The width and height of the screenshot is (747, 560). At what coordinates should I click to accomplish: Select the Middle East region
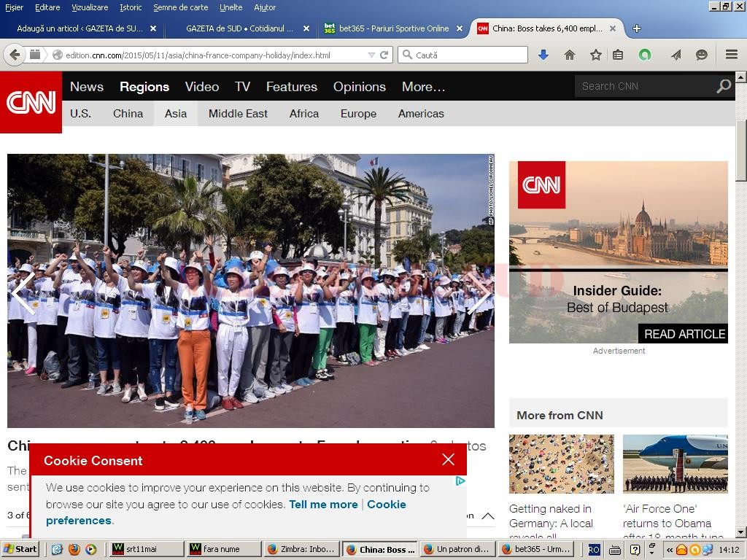[239, 114]
